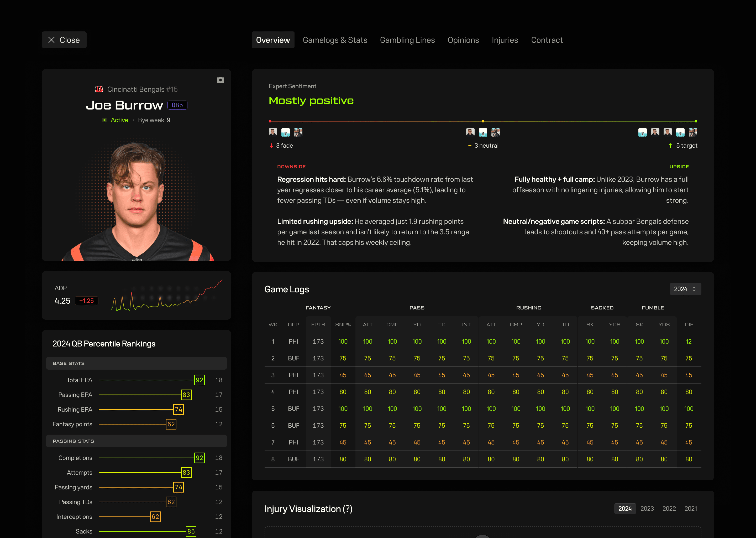The image size is (756, 538).
Task: Click the red down arrow beside 3 fade
Action: [x=271, y=146]
